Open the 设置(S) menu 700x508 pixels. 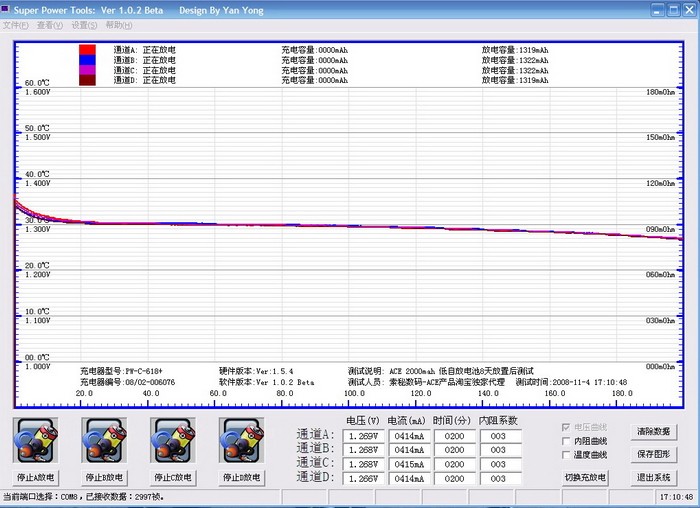[84, 25]
